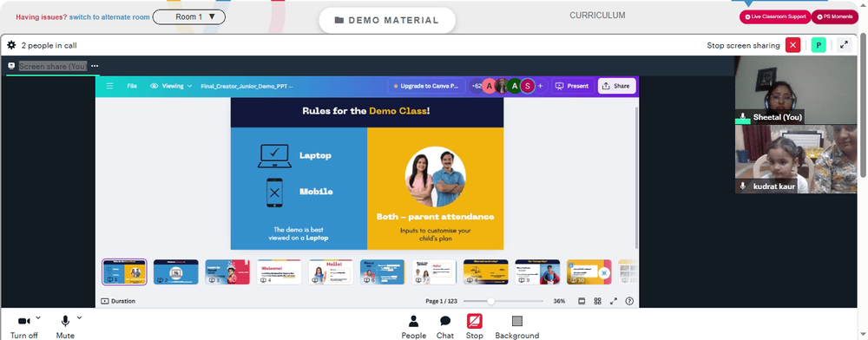Turn off the camera
The image size is (868, 340).
click(23, 327)
